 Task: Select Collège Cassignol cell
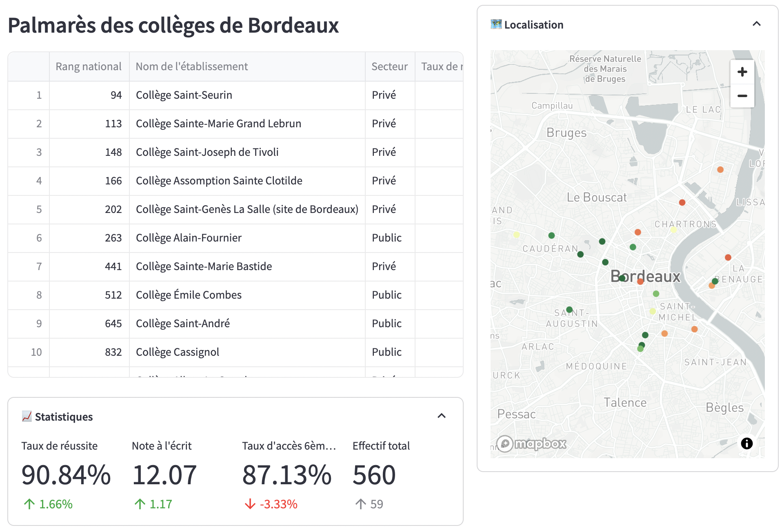(x=247, y=352)
